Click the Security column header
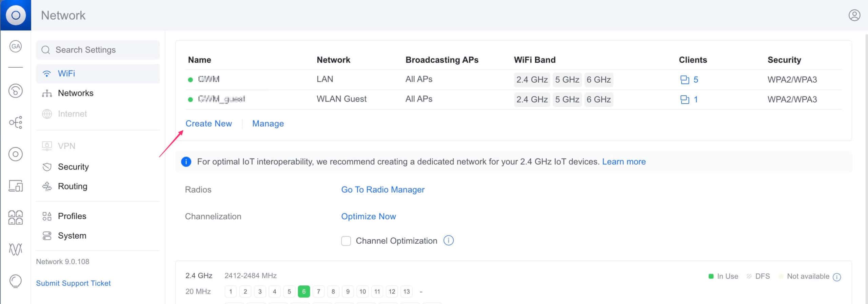This screenshot has width=868, height=304. 784,60
